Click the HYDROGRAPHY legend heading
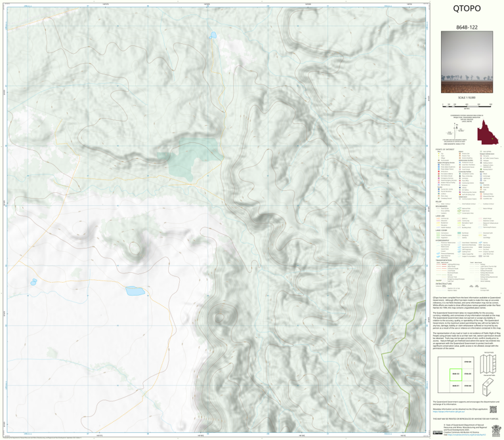This screenshot has height=440, width=504. click(442, 240)
